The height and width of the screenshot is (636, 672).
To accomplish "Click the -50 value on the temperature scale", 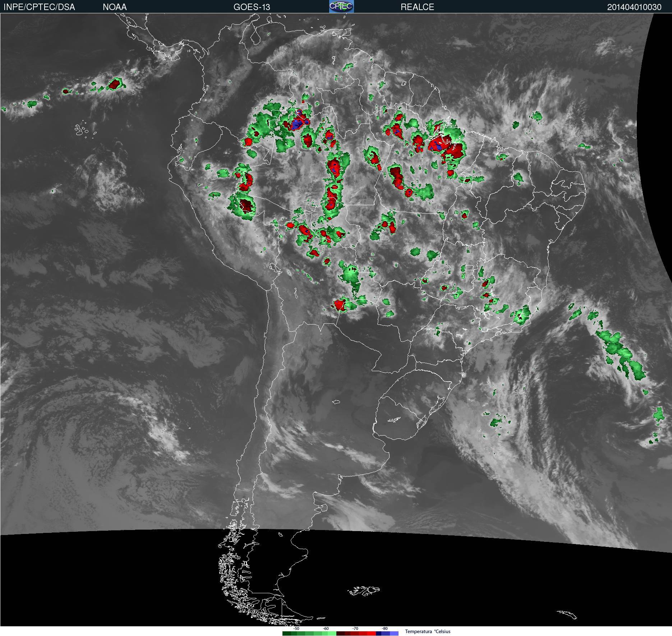I will [x=296, y=629].
